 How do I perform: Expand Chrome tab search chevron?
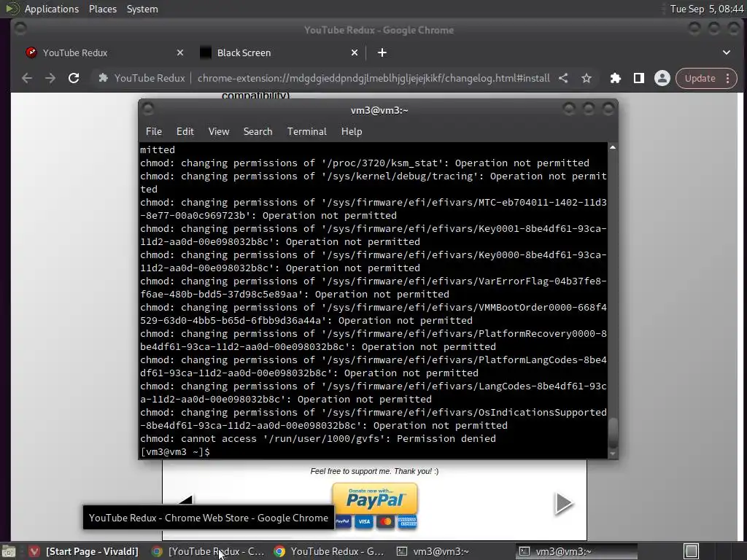pos(727,52)
